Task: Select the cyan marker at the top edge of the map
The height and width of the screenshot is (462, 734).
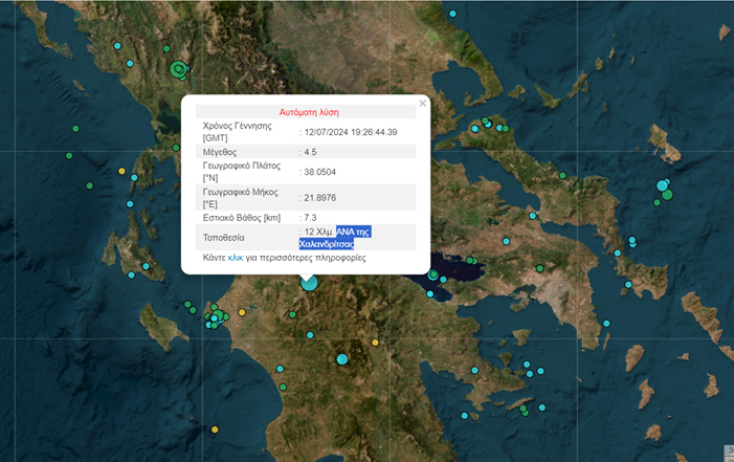Action: coord(453,14)
